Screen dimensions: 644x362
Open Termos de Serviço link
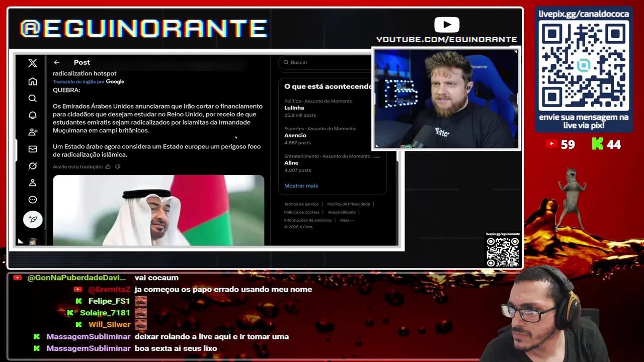point(301,204)
